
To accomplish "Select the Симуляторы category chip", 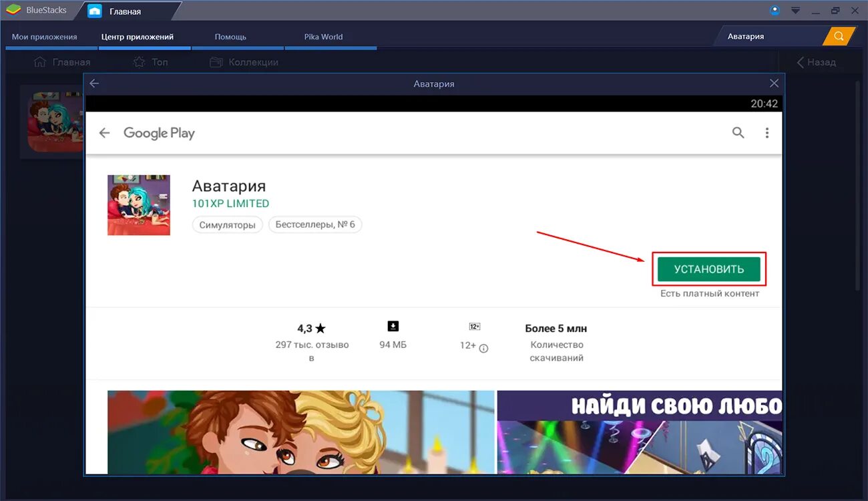I will pos(228,225).
